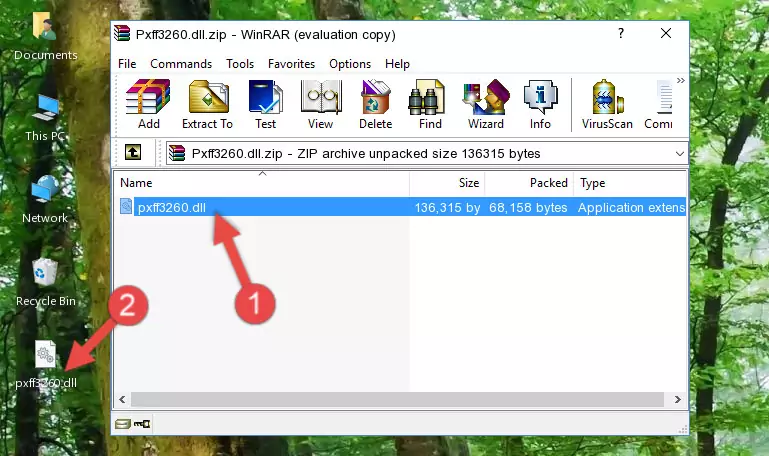
Task: Open the File menu
Action: click(x=127, y=64)
